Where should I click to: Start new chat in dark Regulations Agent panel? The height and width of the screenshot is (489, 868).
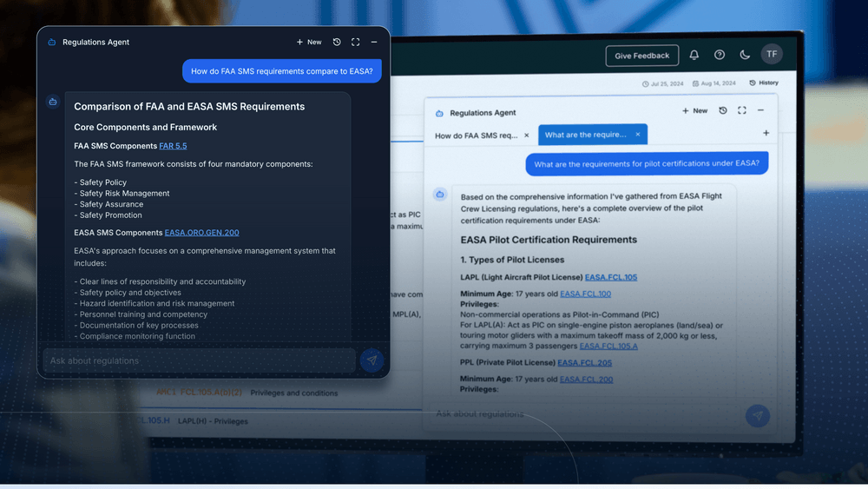pyautogui.click(x=309, y=42)
